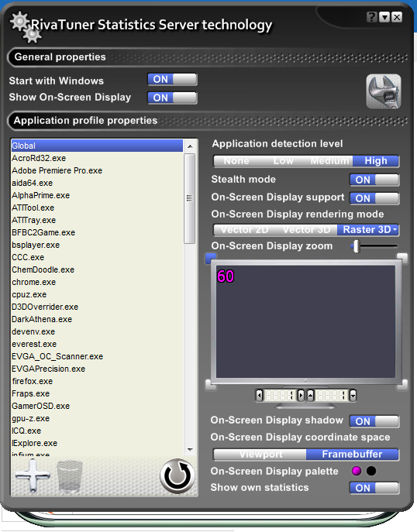Click the title bar down-arrow minimize icon
The width and height of the screenshot is (417, 532).
click(384, 17)
